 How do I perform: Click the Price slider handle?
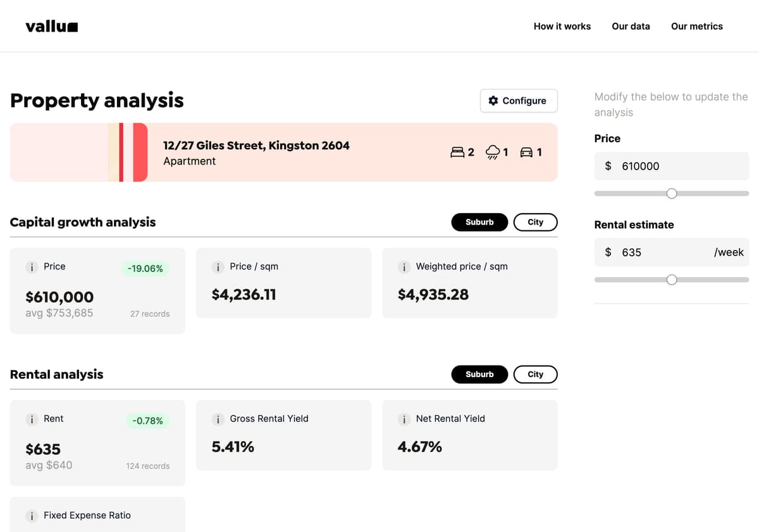[x=671, y=193]
